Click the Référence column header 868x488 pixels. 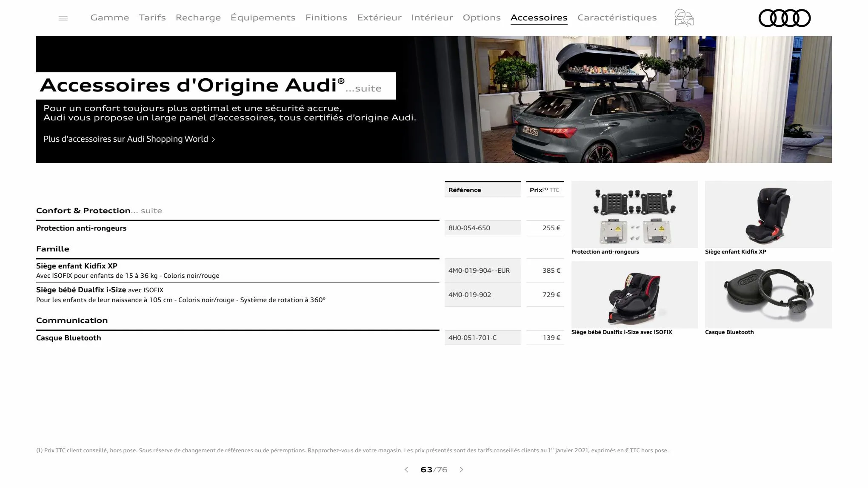(x=483, y=190)
